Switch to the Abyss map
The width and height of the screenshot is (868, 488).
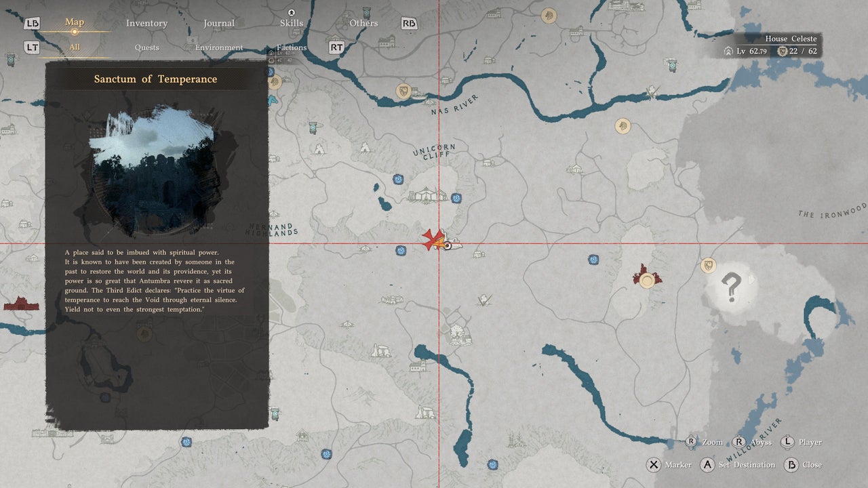click(x=761, y=442)
